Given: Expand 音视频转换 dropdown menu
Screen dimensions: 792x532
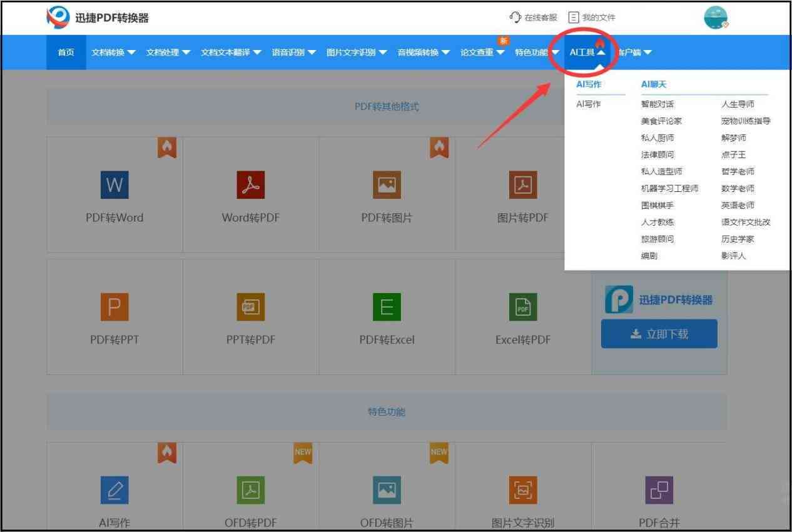Looking at the screenshot, I should pyautogui.click(x=424, y=53).
